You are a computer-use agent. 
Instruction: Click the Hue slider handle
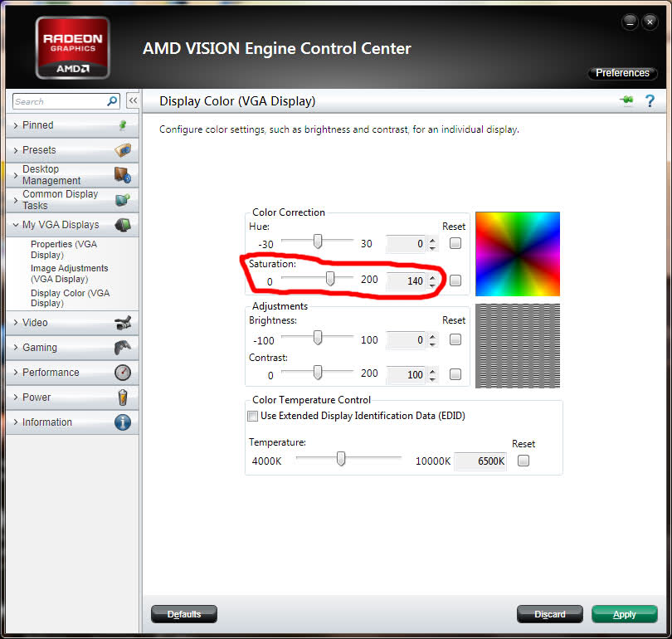(318, 241)
